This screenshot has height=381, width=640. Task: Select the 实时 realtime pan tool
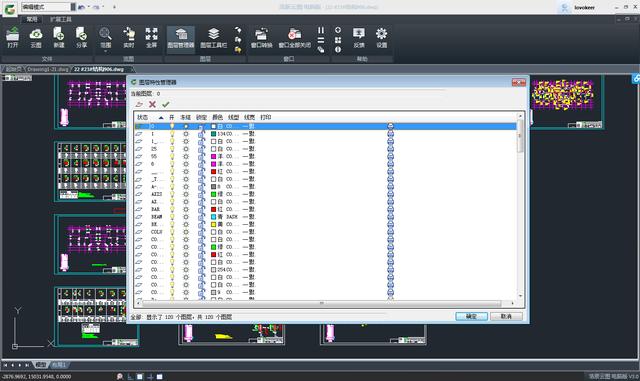[x=129, y=37]
